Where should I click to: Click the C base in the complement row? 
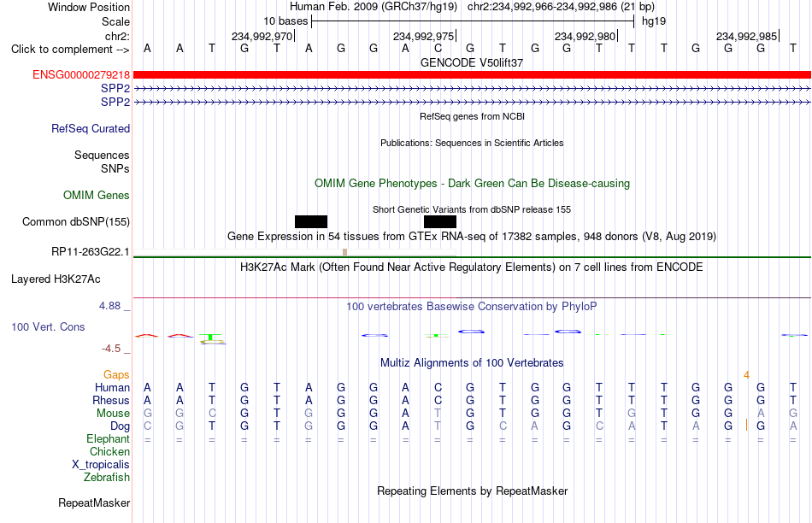click(x=438, y=48)
